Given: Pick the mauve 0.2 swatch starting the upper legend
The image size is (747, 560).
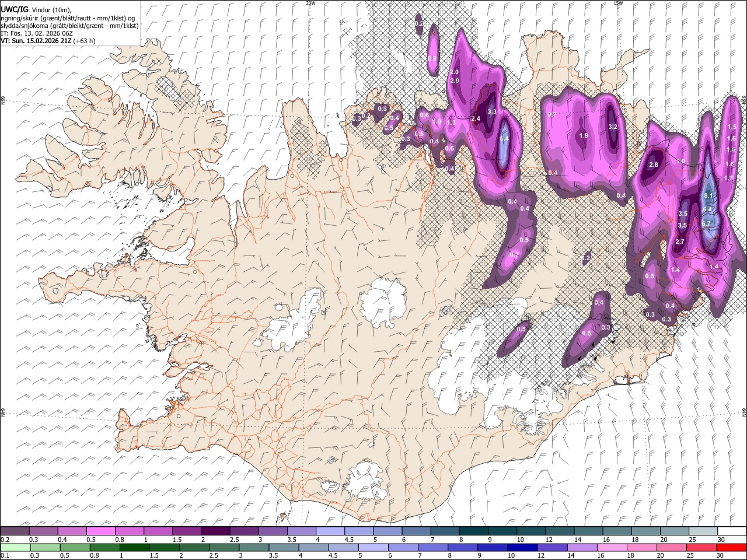Looking at the screenshot, I should tap(15, 531).
